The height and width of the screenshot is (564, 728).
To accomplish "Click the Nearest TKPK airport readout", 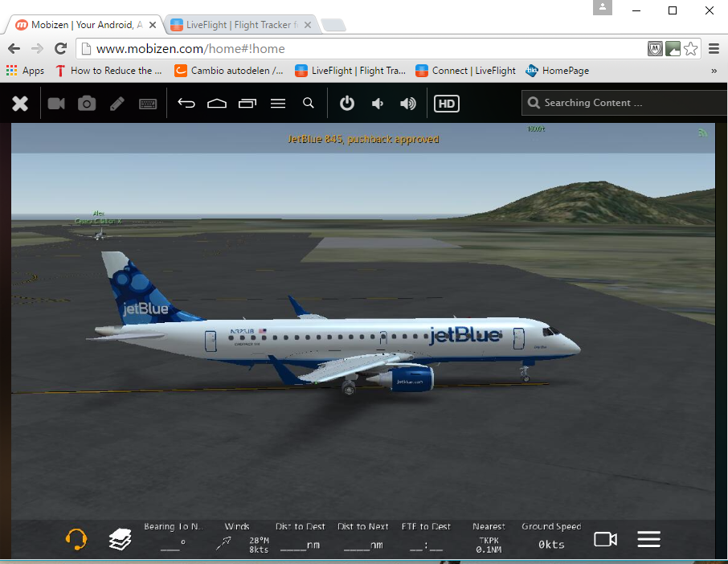I will coord(489,537).
